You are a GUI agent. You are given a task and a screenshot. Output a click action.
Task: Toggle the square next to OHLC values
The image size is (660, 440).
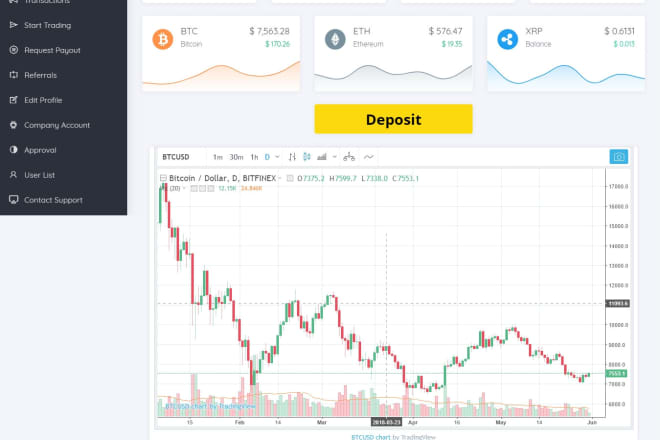(290, 178)
